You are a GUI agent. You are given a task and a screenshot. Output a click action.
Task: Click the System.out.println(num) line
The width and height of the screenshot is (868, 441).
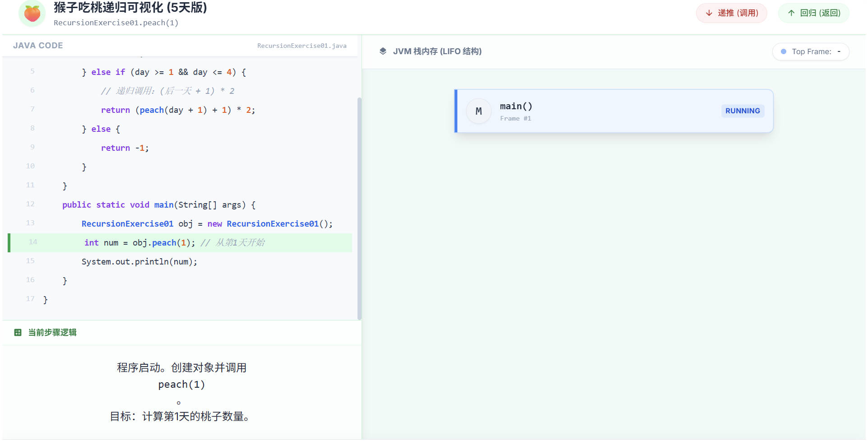[x=139, y=262]
